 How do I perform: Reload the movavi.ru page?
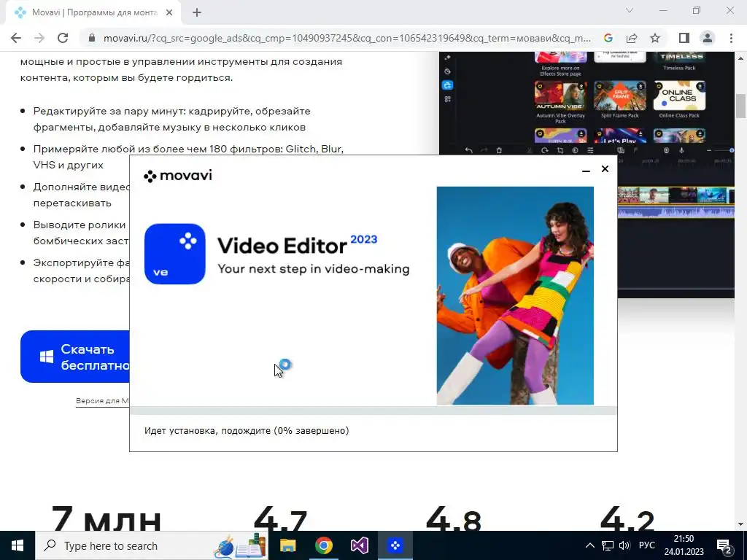pos(63,38)
